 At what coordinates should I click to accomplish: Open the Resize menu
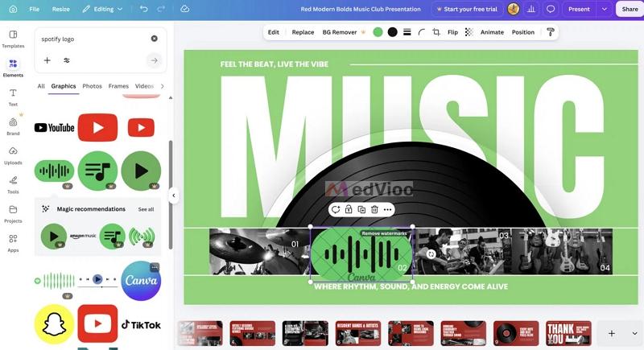tap(61, 9)
